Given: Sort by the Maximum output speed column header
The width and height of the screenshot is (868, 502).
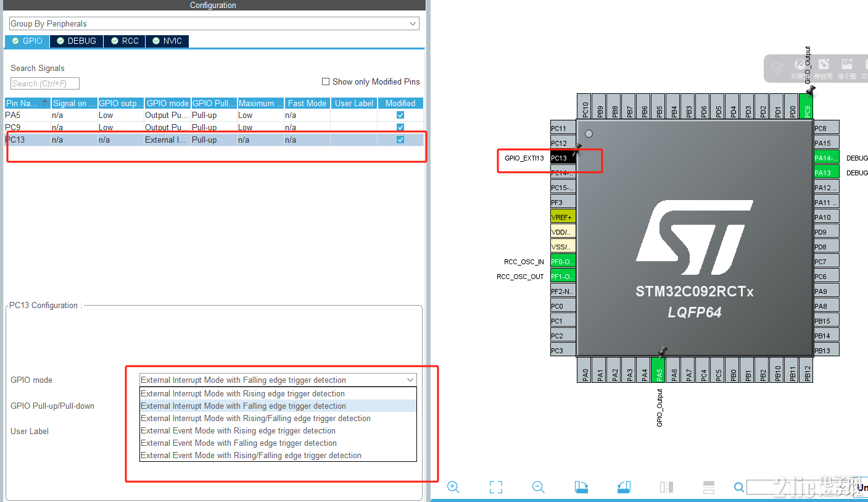Looking at the screenshot, I should tap(260, 103).
